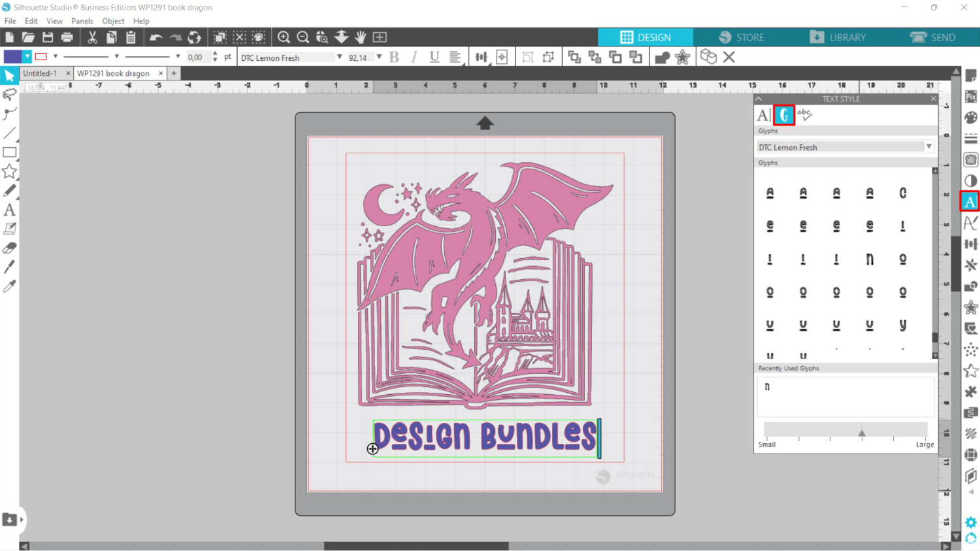Click the red line color swatch

point(41,57)
